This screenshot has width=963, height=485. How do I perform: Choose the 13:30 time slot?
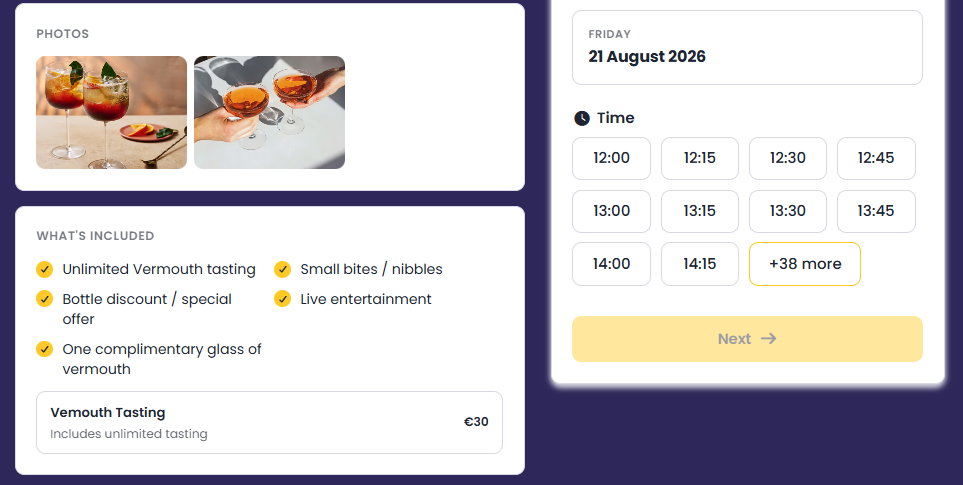[787, 211]
